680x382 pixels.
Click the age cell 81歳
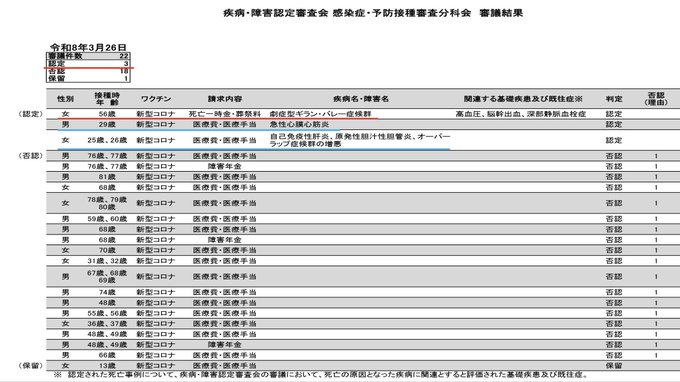coord(107,177)
